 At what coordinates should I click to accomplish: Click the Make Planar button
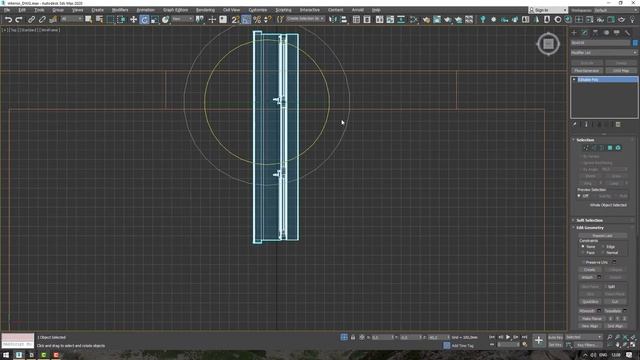coord(592,318)
